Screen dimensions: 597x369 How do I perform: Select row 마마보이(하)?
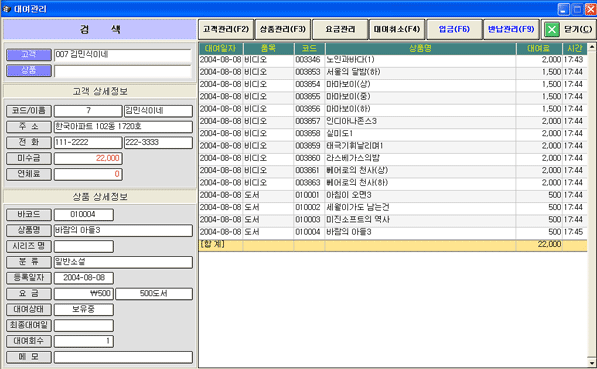click(x=392, y=109)
